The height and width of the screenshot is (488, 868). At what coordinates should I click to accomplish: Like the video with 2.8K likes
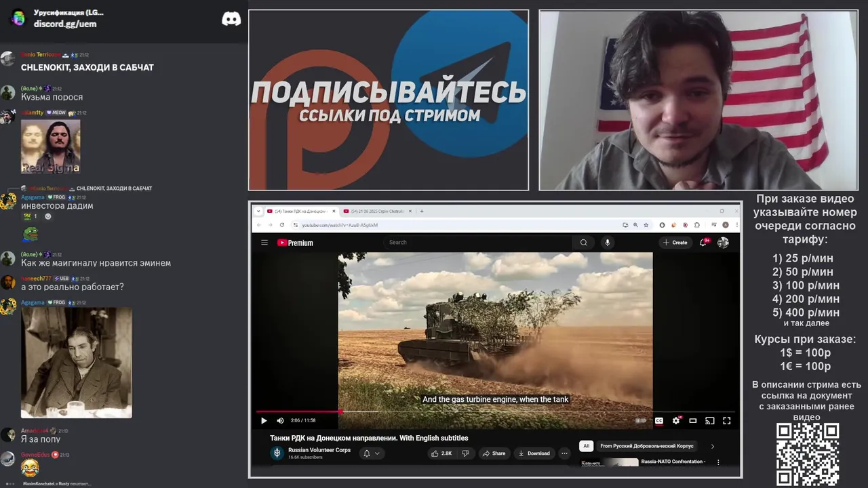tap(441, 453)
